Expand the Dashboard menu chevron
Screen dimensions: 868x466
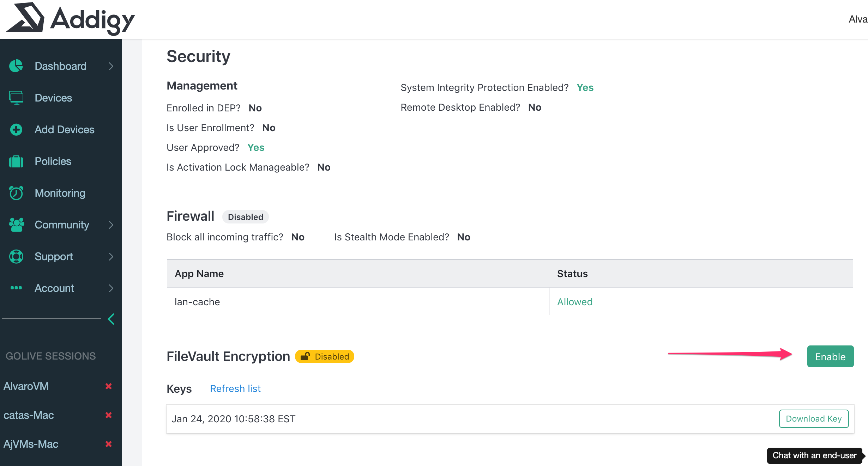[x=111, y=66]
